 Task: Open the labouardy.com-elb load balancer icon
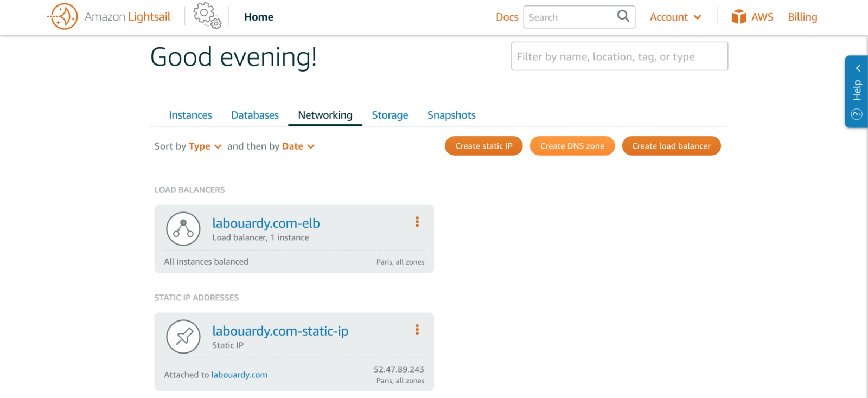click(x=183, y=229)
